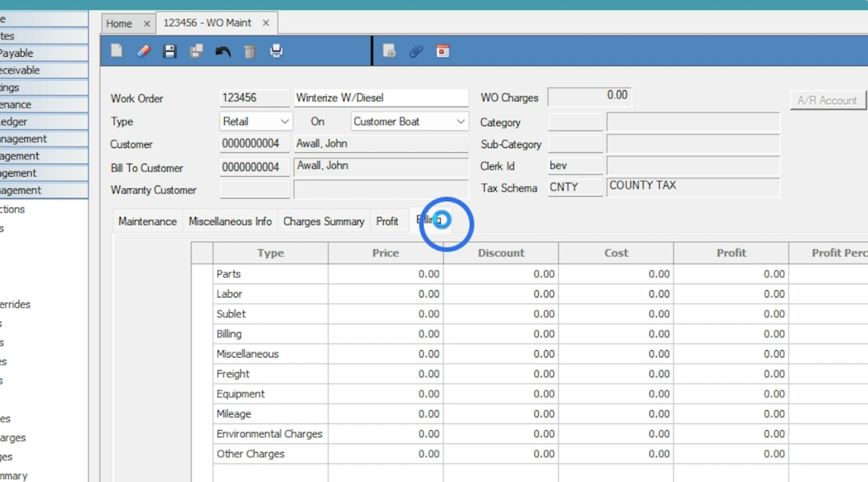The width and height of the screenshot is (868, 482).
Task: Click the undo arrow icon
Action: pos(222,52)
